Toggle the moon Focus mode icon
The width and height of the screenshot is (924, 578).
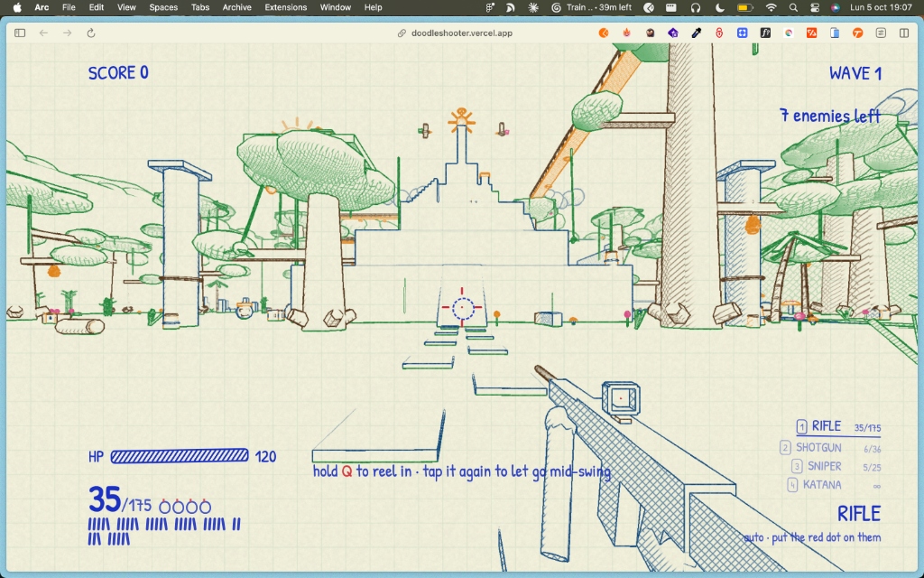tap(719, 7)
